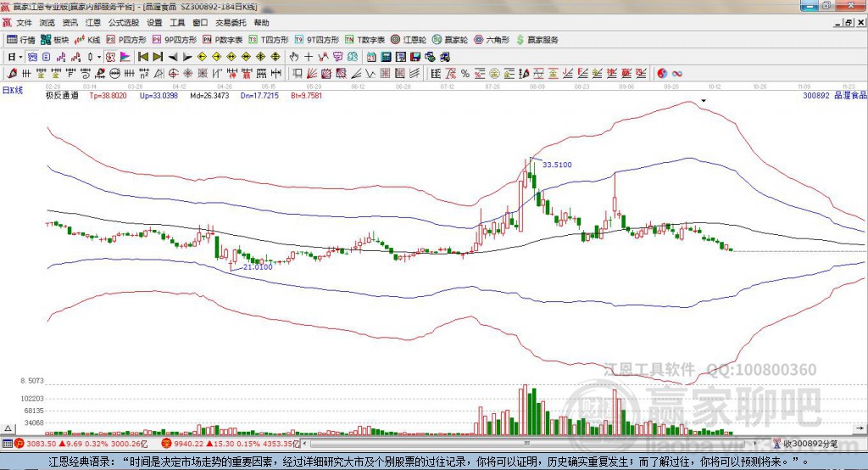Open the 9T四方形 tool
Image resolution: width=868 pixels, height=470 pixels.
coord(317,40)
